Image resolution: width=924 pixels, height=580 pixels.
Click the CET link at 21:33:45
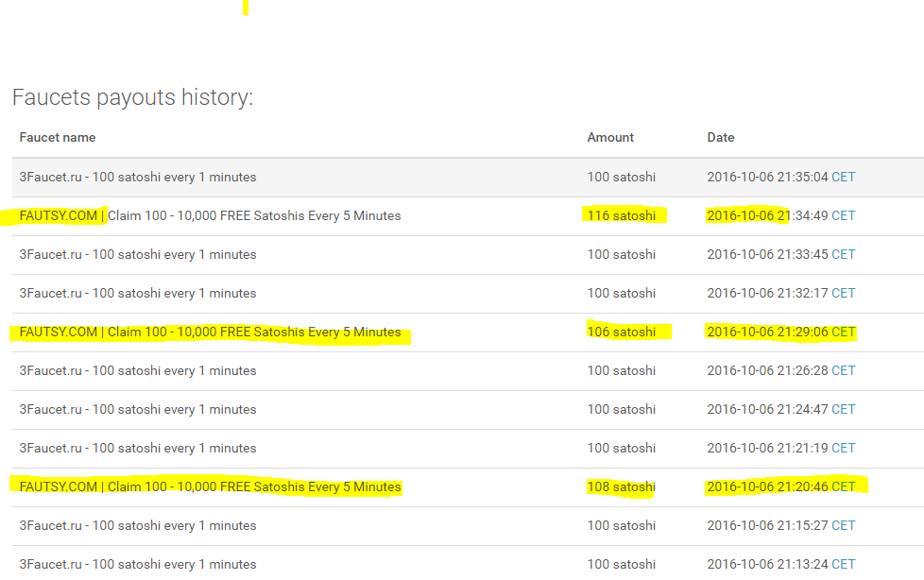point(844,255)
